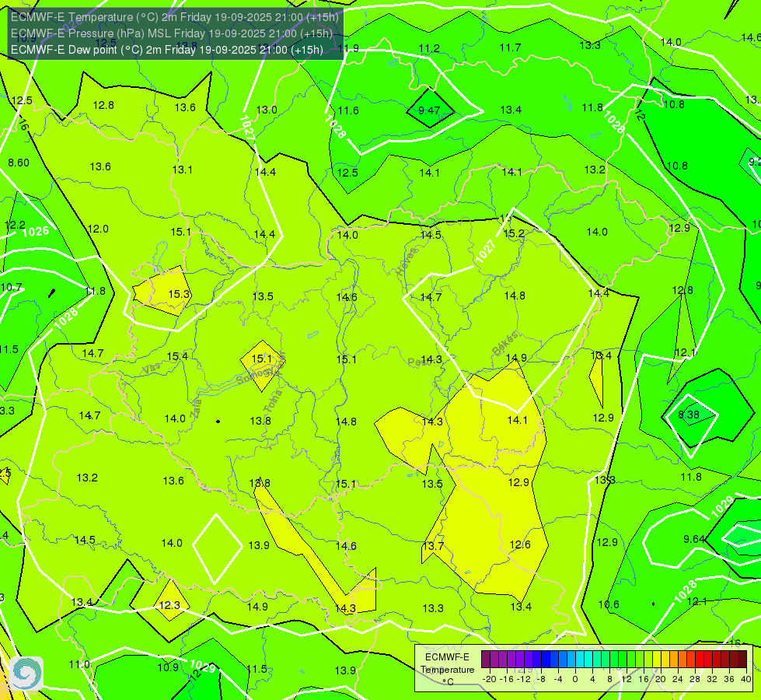Click the 11.0 temperature value
The image size is (761, 700).
(79, 664)
